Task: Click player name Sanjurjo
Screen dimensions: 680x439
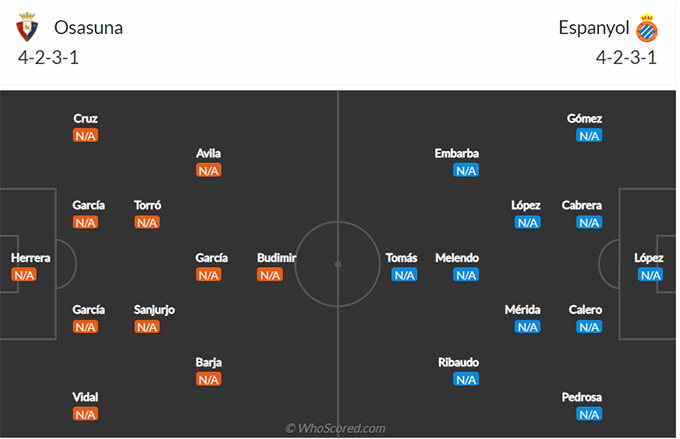Action: [154, 310]
